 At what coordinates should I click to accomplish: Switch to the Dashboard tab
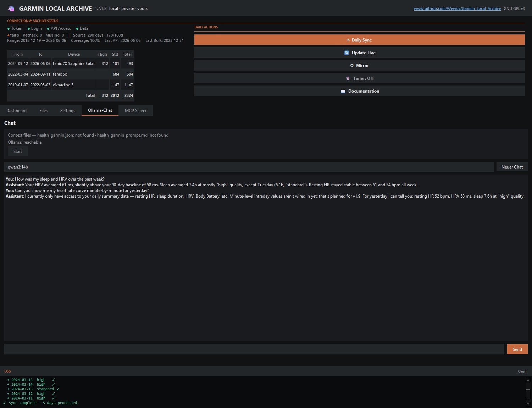click(x=16, y=110)
